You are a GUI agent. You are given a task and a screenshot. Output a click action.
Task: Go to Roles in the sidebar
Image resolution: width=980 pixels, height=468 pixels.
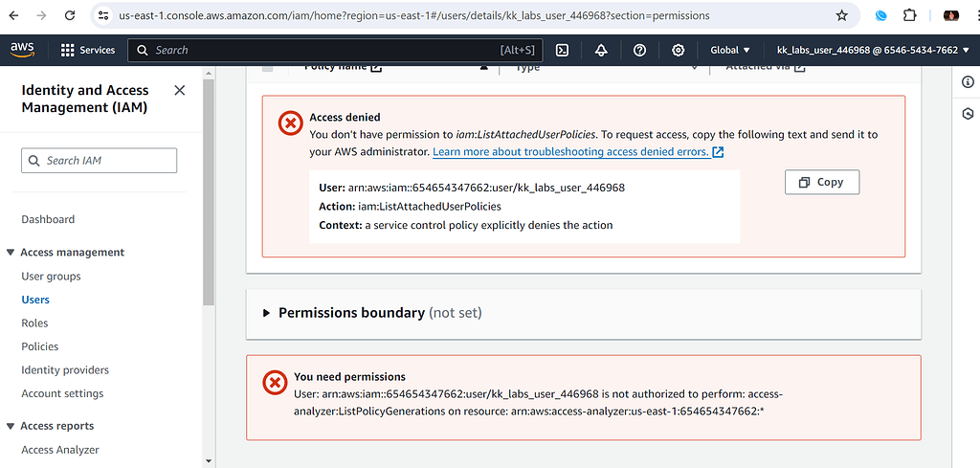pos(34,323)
